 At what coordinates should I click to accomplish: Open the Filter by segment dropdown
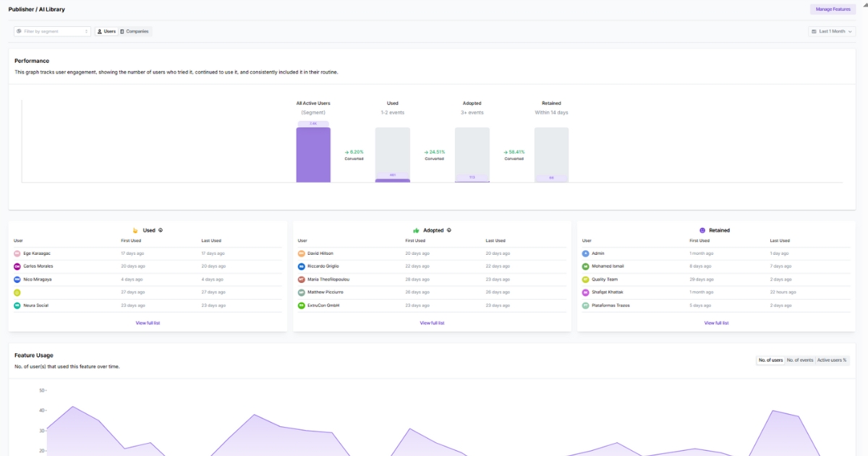pos(52,32)
